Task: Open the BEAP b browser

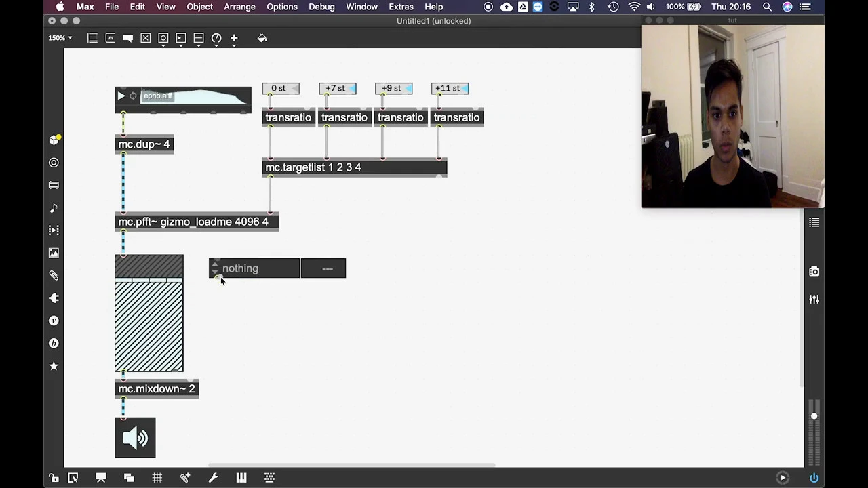Action: click(x=54, y=343)
